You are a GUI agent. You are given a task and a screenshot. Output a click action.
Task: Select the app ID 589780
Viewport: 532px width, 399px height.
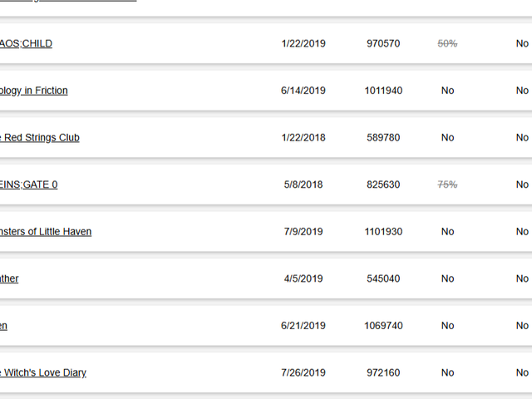383,137
